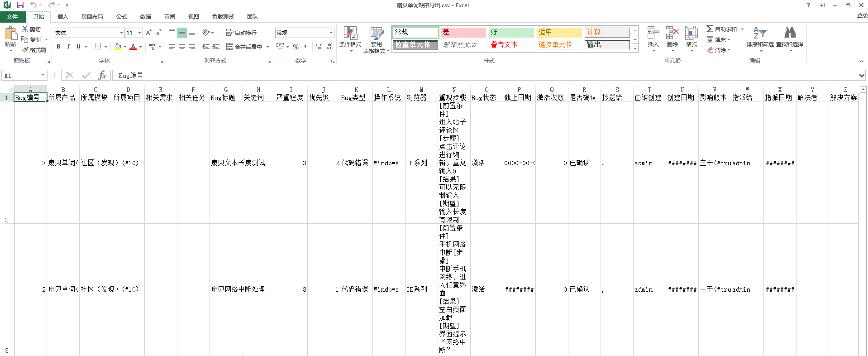Click the AutoSum sigma icon
This screenshot has width=868, height=356.
[x=710, y=29]
